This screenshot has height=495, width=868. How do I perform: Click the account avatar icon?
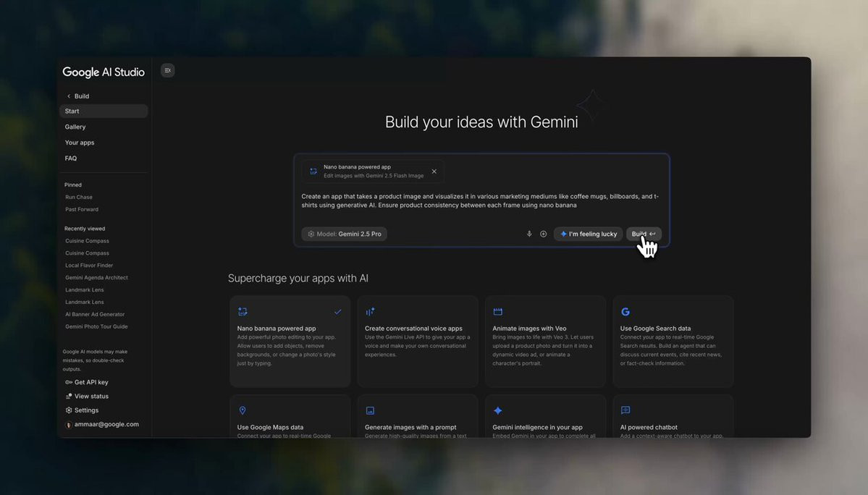click(x=69, y=425)
